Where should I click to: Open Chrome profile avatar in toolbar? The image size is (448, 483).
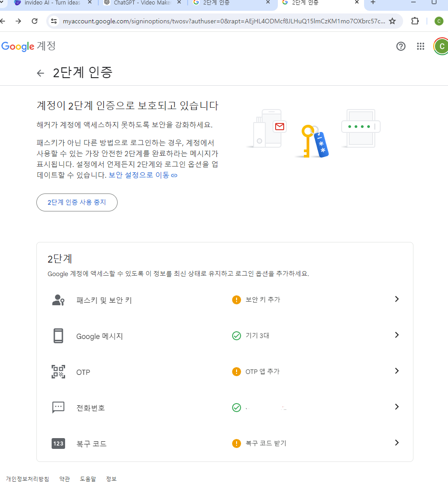tap(439, 21)
